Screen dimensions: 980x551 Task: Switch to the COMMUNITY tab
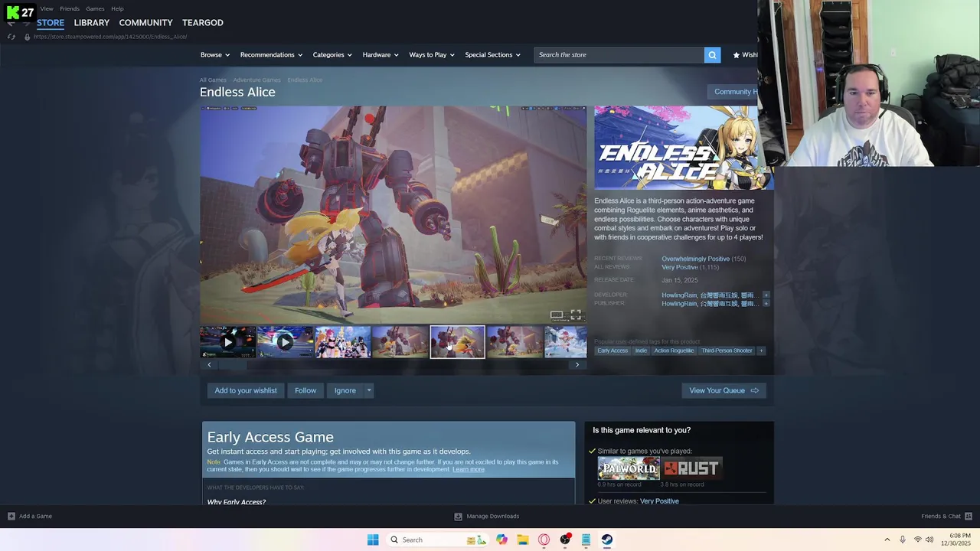145,23
